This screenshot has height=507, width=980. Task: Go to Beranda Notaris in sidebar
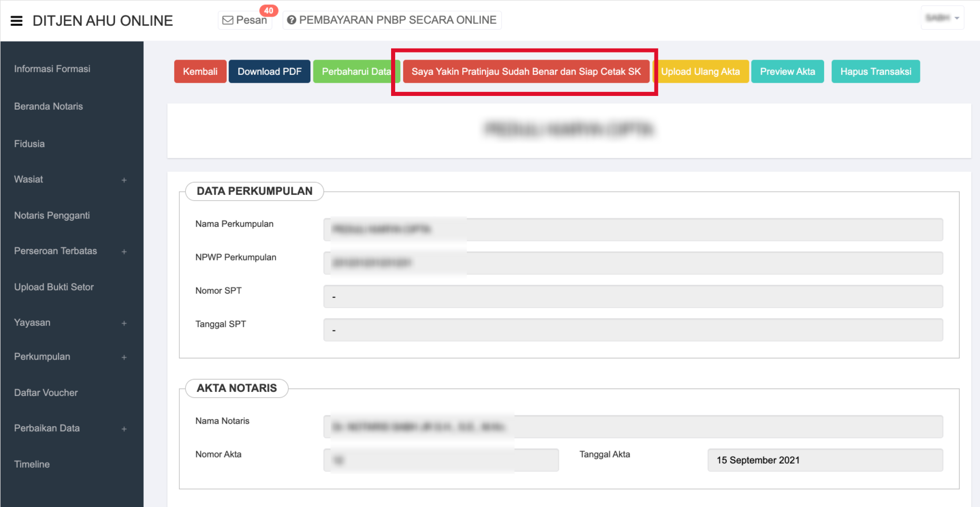click(x=48, y=107)
